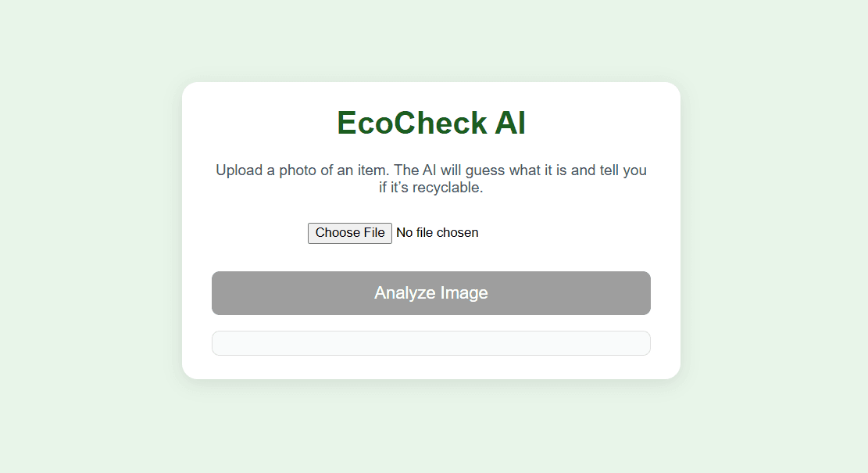The width and height of the screenshot is (868, 473).
Task: Click beside Choose File on the filename text
Action: (x=437, y=232)
